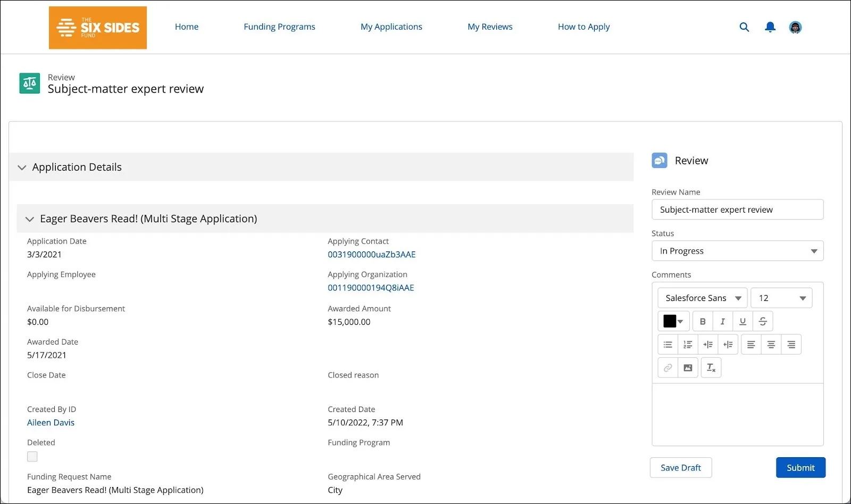Align comment text right

[791, 345]
